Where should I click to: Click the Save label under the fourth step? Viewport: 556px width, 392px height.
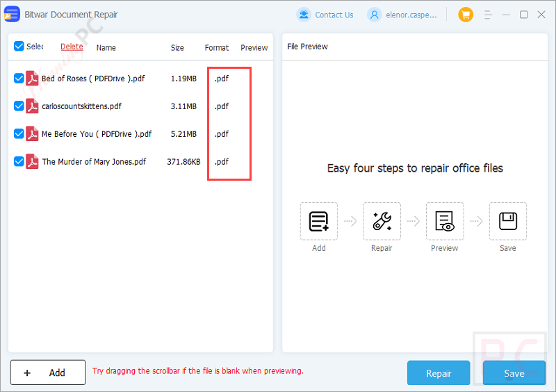[x=508, y=248]
